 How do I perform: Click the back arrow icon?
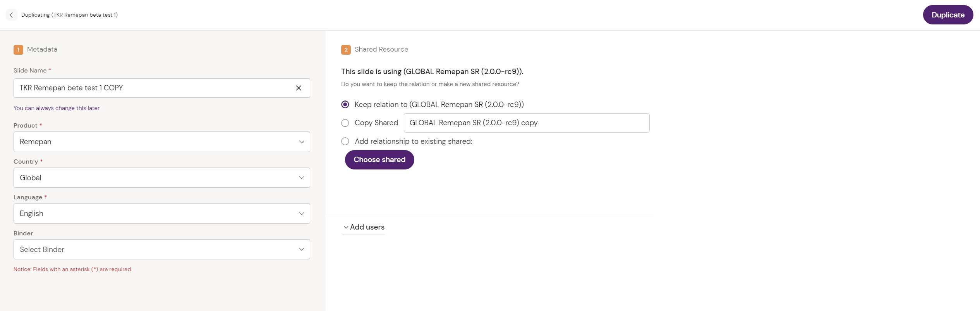click(x=11, y=15)
